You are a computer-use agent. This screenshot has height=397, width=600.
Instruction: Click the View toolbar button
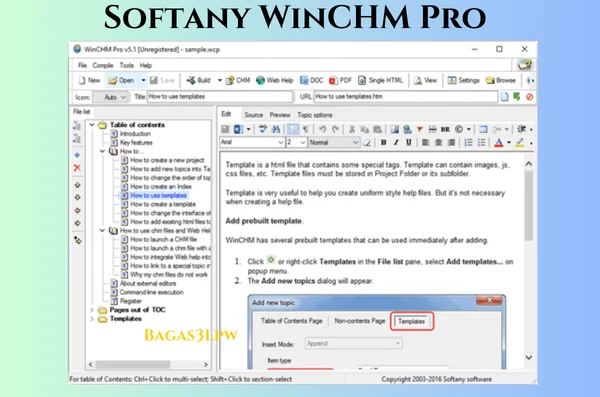pos(426,80)
